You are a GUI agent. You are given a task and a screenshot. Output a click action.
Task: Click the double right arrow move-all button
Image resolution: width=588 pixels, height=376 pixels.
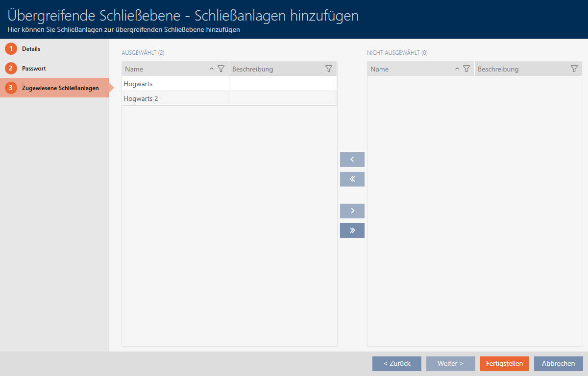click(x=352, y=231)
